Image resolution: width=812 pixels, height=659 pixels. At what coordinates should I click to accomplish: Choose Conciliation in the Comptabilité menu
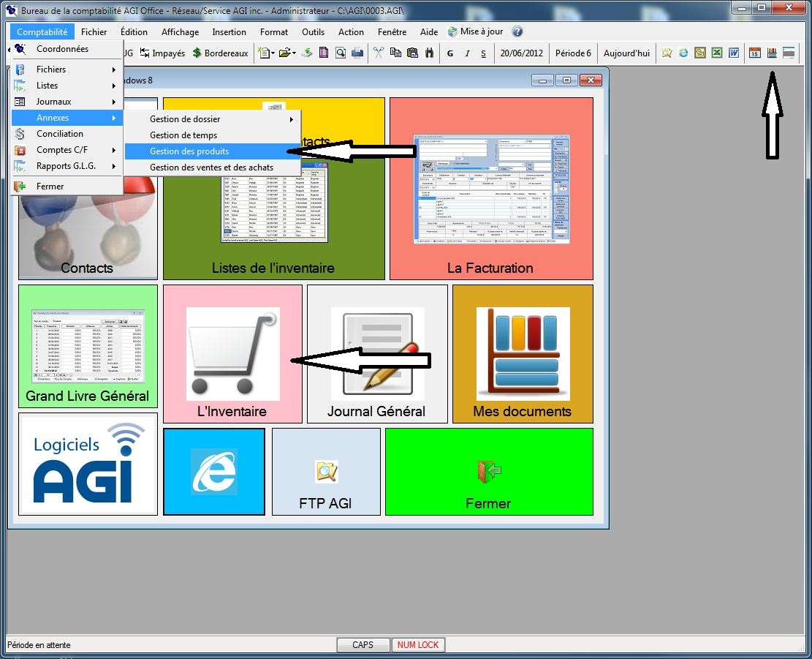tap(67, 134)
